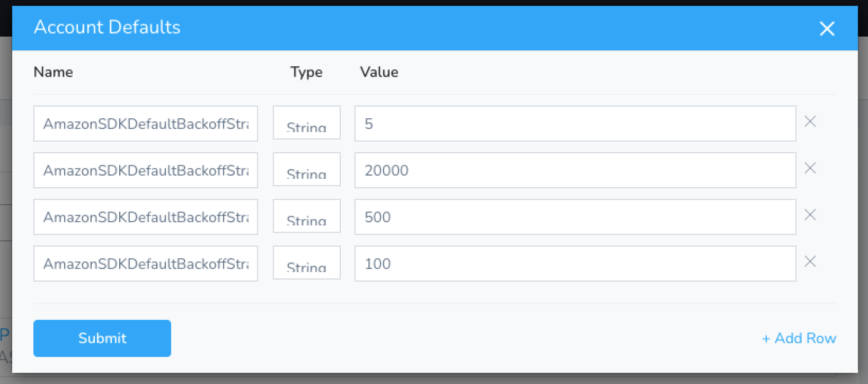Click the Type column header
The image size is (868, 384).
pos(306,72)
